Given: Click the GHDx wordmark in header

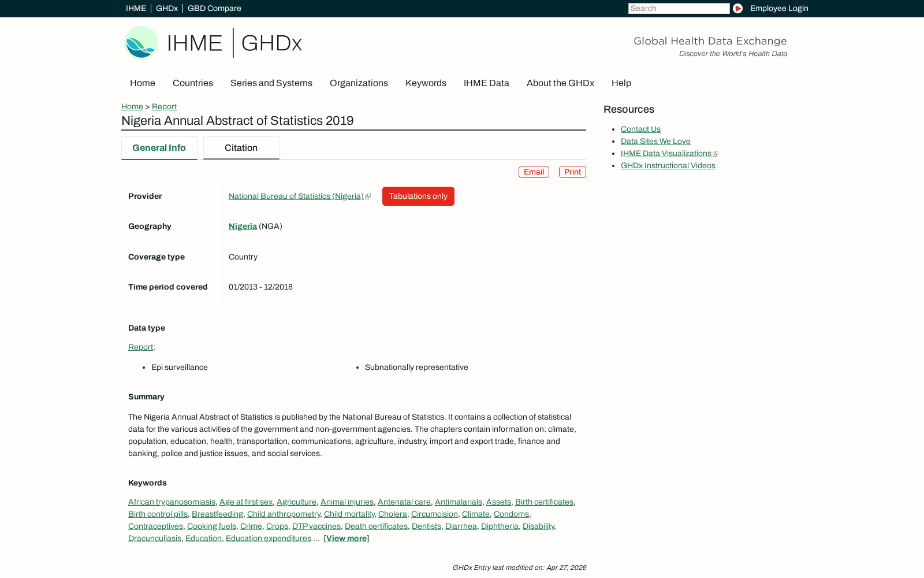Looking at the screenshot, I should coord(271,43).
